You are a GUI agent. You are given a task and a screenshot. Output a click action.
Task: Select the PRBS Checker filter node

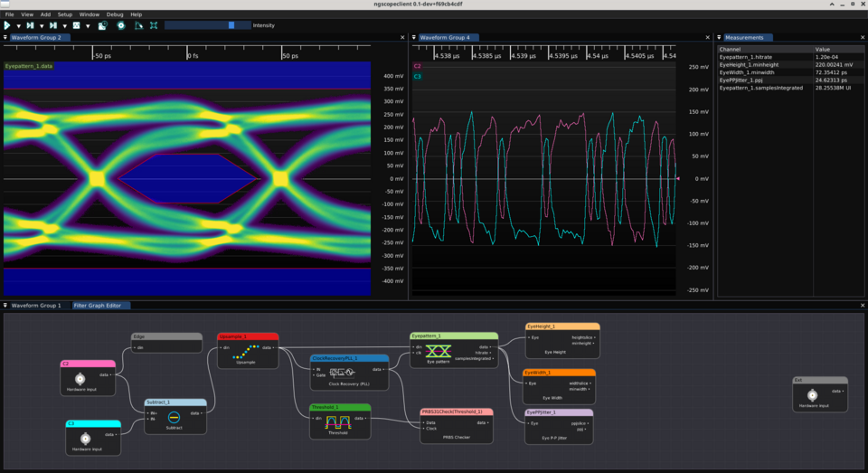pyautogui.click(x=457, y=425)
